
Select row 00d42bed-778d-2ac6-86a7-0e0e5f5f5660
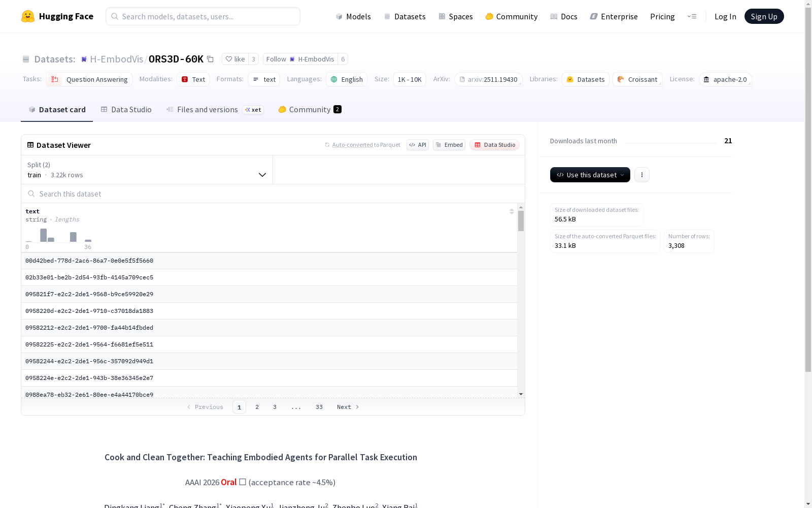point(269,261)
